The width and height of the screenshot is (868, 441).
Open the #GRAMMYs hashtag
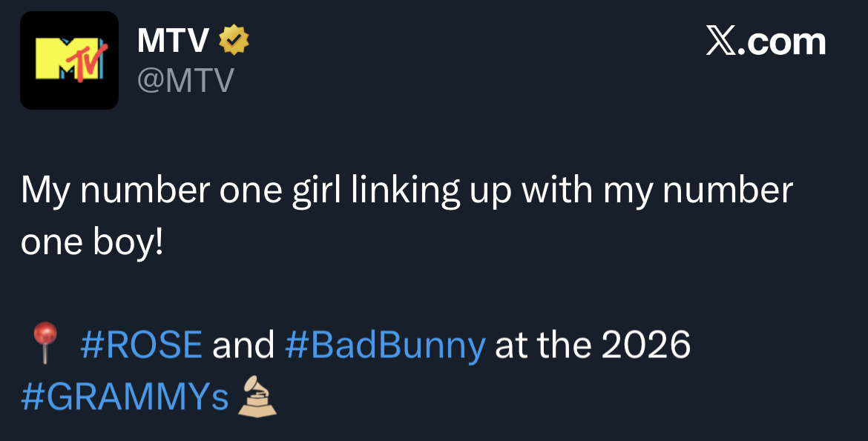[125, 397]
